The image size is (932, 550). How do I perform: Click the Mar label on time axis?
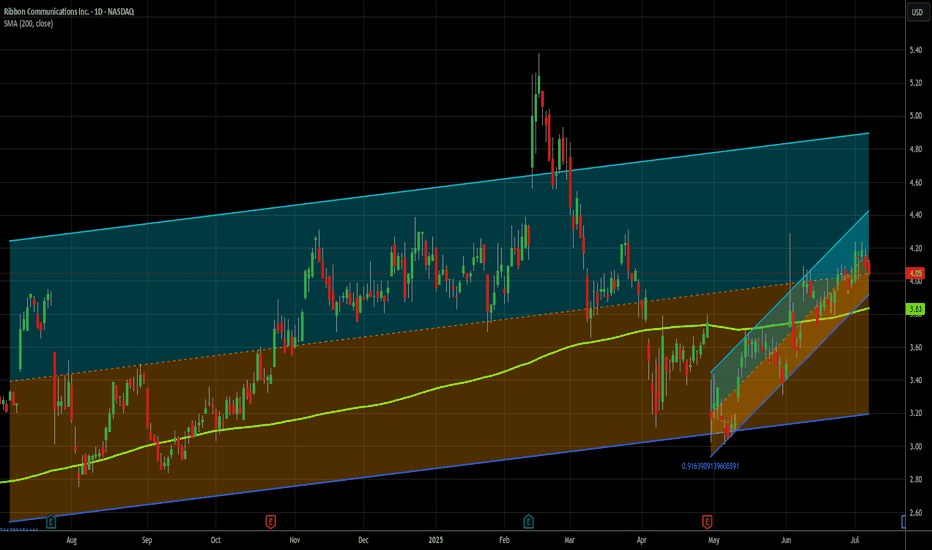pos(569,540)
